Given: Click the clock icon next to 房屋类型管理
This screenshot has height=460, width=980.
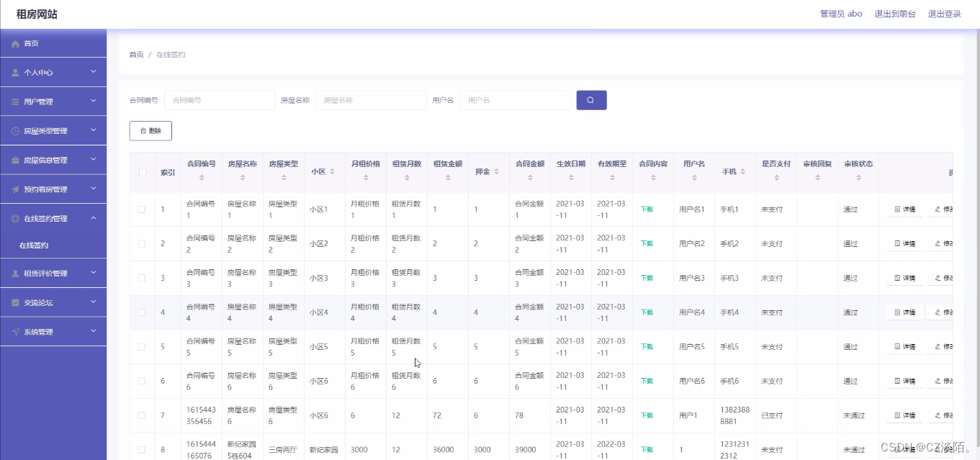Looking at the screenshot, I should pyautogui.click(x=16, y=131).
